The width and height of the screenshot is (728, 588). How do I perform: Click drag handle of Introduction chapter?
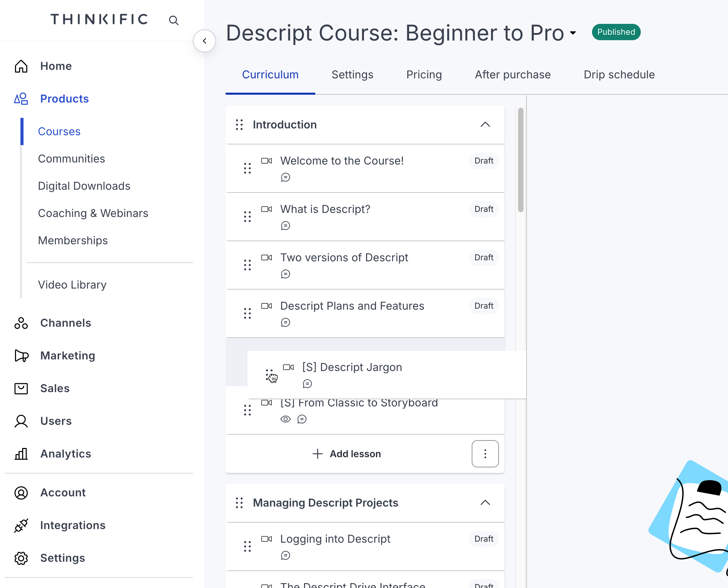pyautogui.click(x=239, y=125)
